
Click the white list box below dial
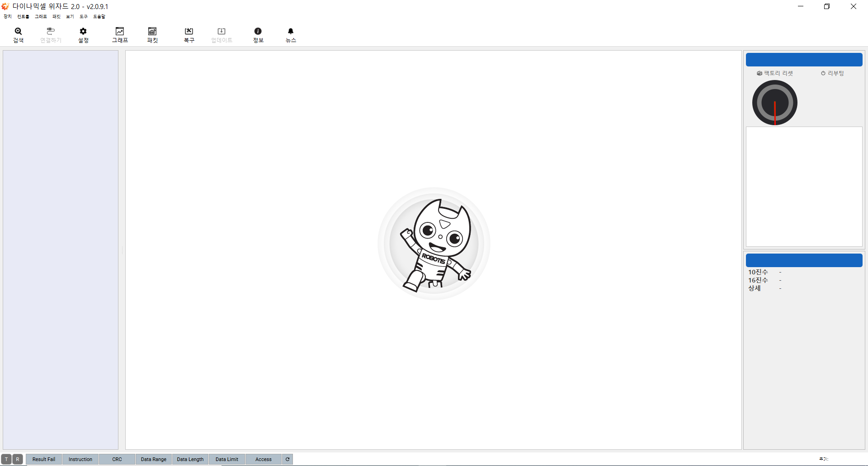[804, 187]
